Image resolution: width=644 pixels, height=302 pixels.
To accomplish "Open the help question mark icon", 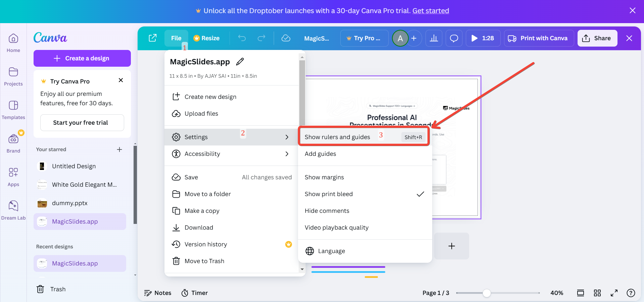I will click(x=631, y=293).
